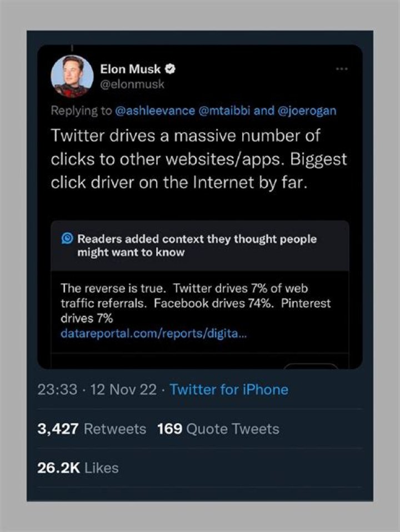This screenshot has width=400, height=532.
Task: Click the "Replying to" label
Action: tap(81, 111)
